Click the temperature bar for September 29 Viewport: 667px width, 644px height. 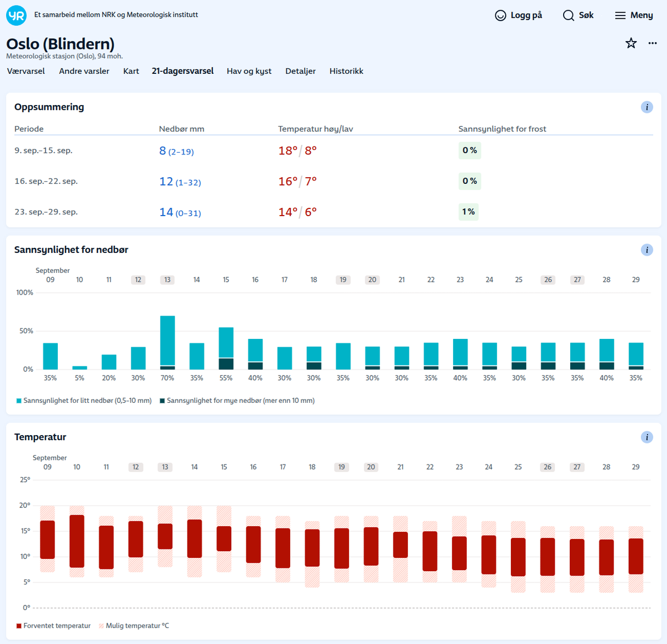(x=636, y=556)
